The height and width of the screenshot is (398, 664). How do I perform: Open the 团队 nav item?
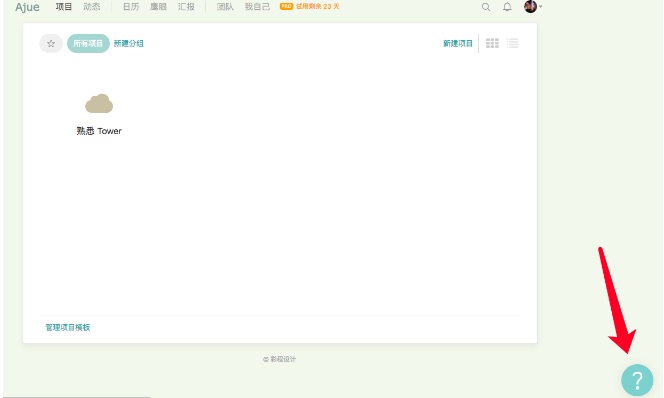[x=225, y=7]
